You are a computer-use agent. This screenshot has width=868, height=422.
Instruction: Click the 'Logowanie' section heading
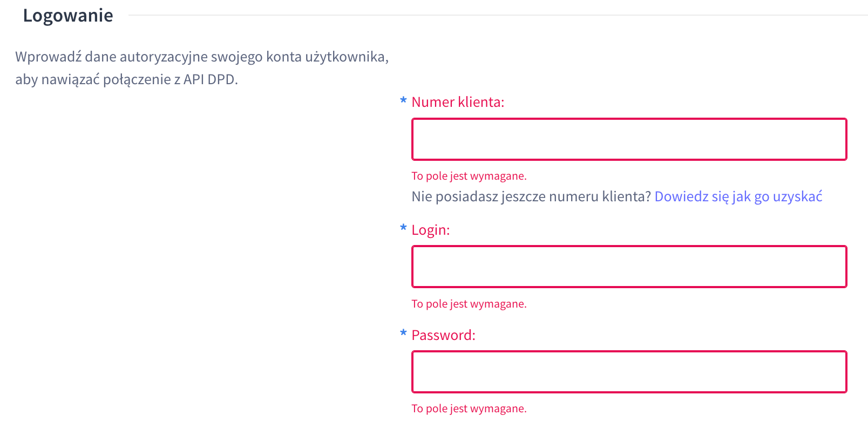click(x=68, y=16)
